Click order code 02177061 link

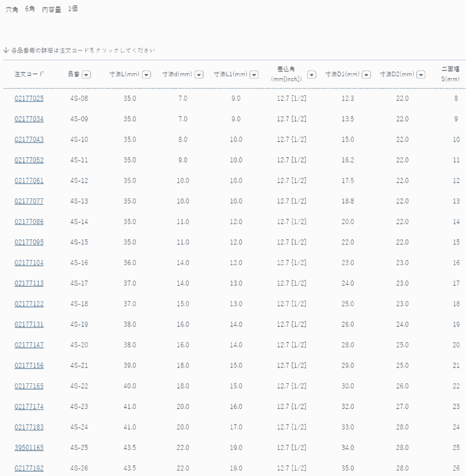pos(29,181)
